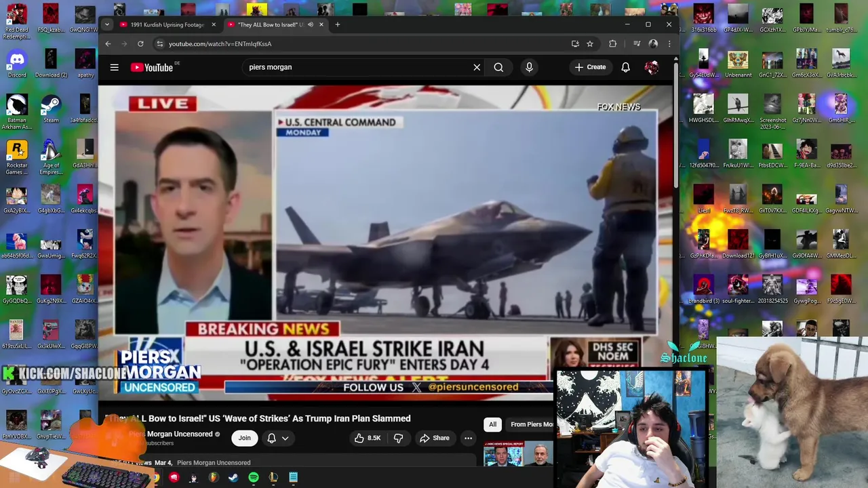Open FL Studio from the taskbar

213,478
